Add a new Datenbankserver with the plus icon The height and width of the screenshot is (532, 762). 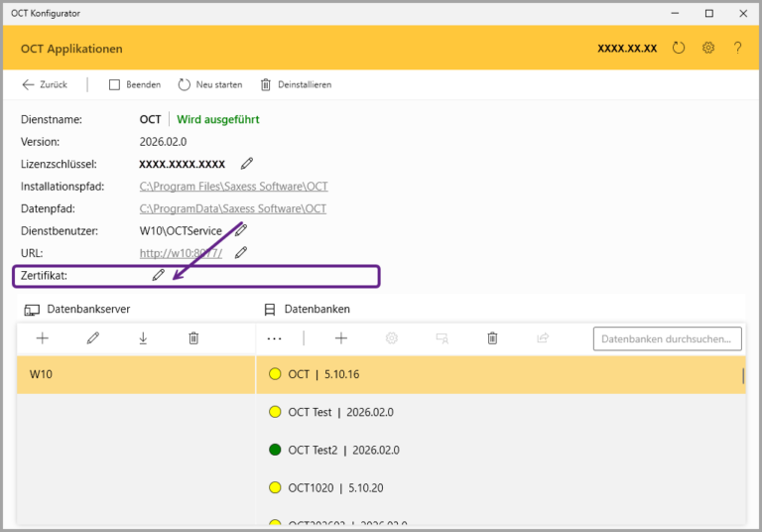point(43,338)
